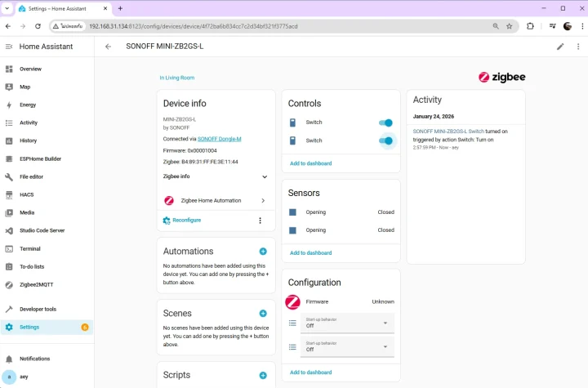Add new script with plus icon

coord(263,376)
